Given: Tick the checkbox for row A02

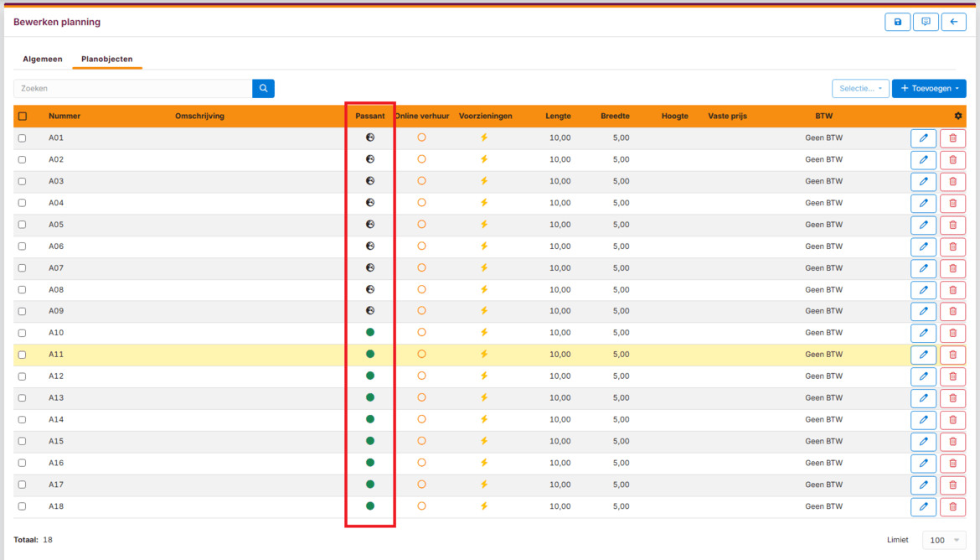Looking at the screenshot, I should [x=23, y=159].
